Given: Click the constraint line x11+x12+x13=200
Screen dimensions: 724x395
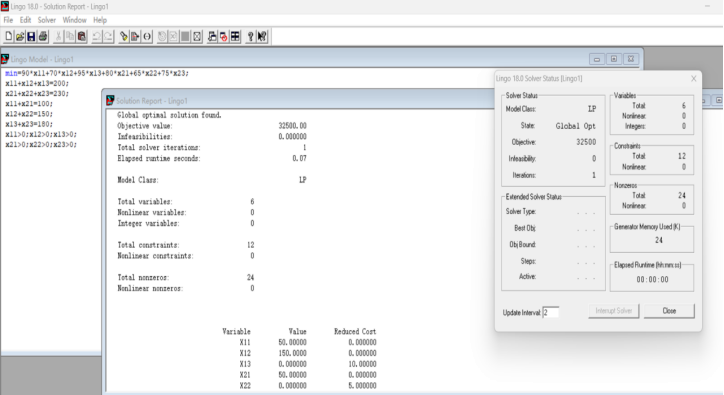Looking at the screenshot, I should tap(37, 83).
